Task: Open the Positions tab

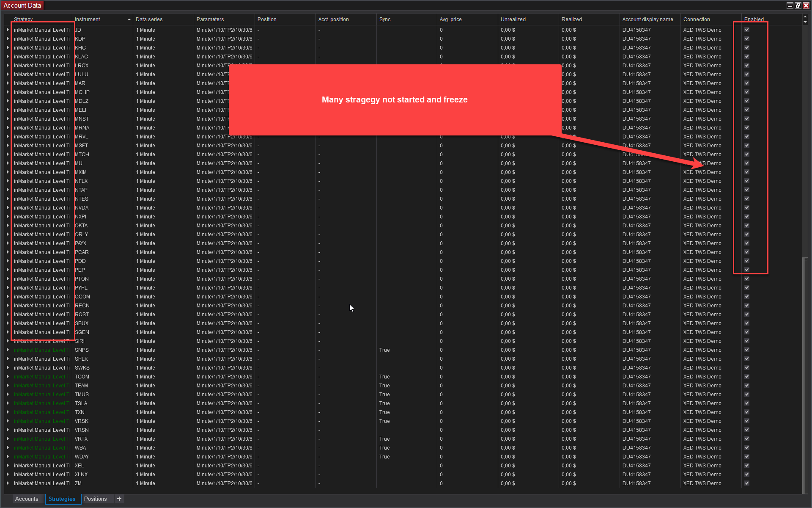Action: coord(95,499)
